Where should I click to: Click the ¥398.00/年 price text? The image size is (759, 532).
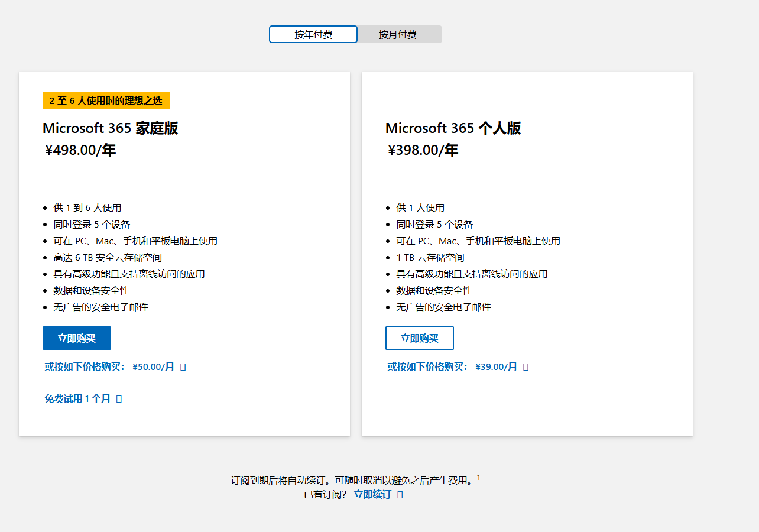(423, 150)
